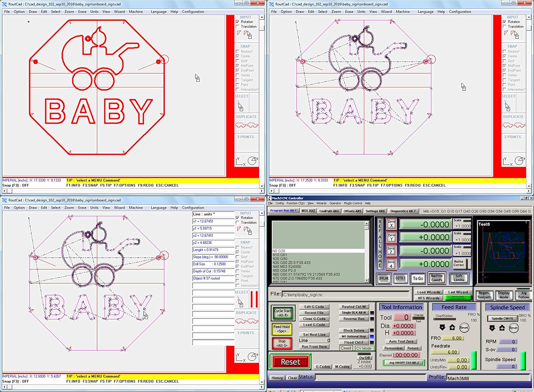This screenshot has width=534, height=392.
Task: Open the Config menu in Mach3
Action: click(279, 203)
